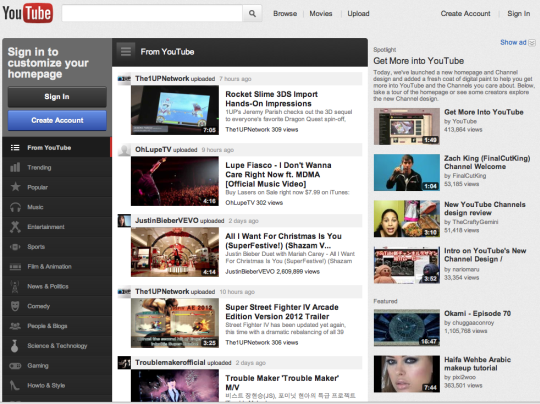
Task: Click Create Account link in top header
Action: [x=465, y=14]
